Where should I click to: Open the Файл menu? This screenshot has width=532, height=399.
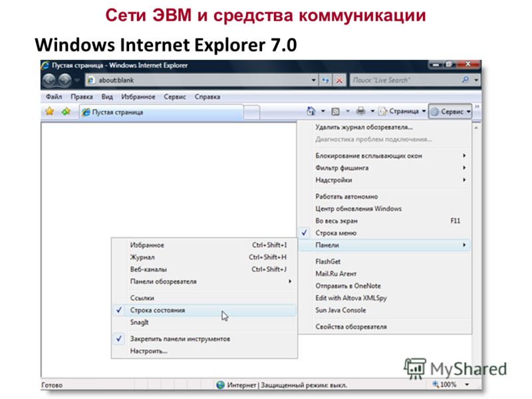pyautogui.click(x=54, y=97)
